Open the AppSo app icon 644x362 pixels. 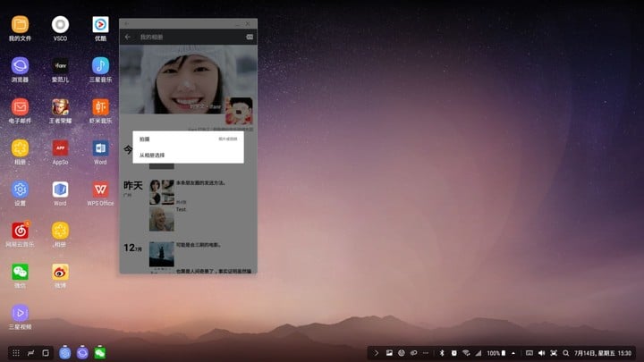(60, 148)
